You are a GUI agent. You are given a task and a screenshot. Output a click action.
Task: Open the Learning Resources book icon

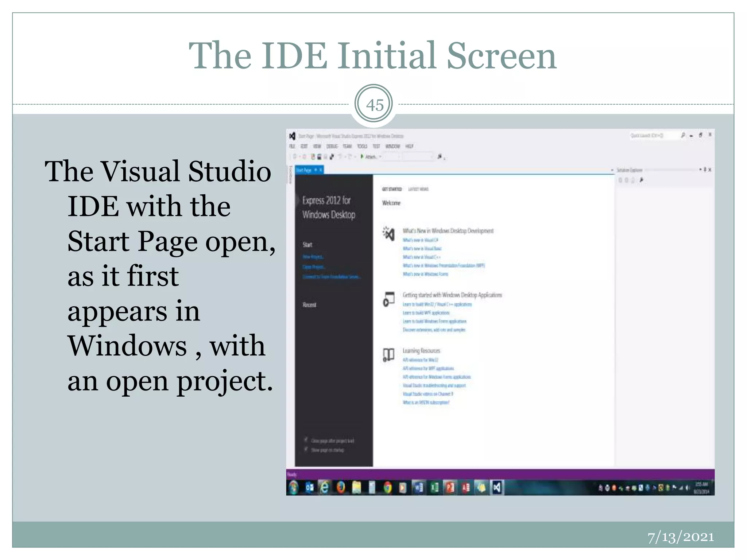pyautogui.click(x=388, y=355)
